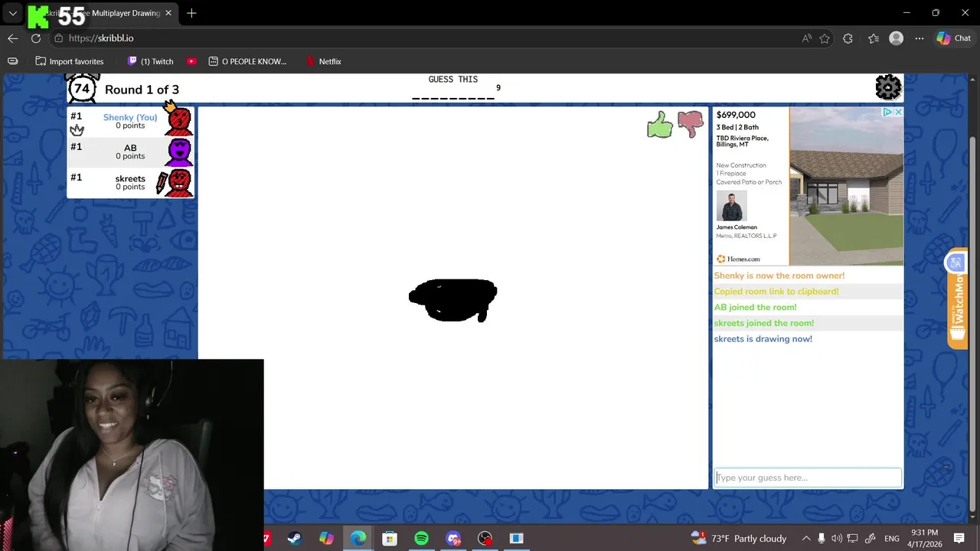The height and width of the screenshot is (551, 980).
Task: Open the weather widget 73°F
Action: [738, 539]
